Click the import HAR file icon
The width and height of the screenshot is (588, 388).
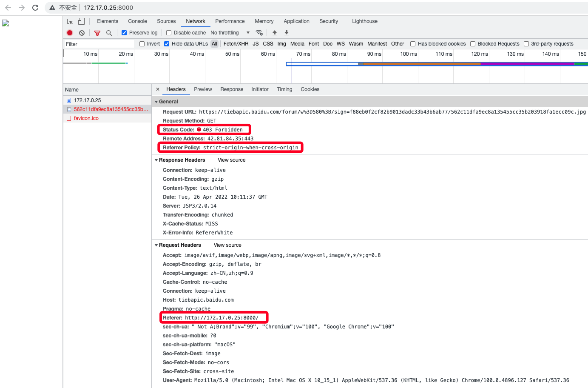point(274,33)
